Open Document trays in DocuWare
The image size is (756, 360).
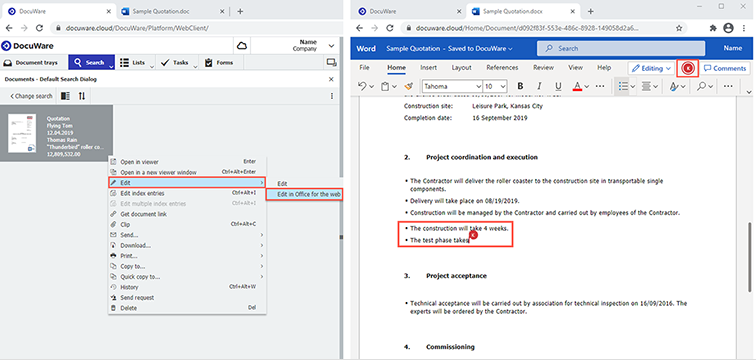point(31,63)
